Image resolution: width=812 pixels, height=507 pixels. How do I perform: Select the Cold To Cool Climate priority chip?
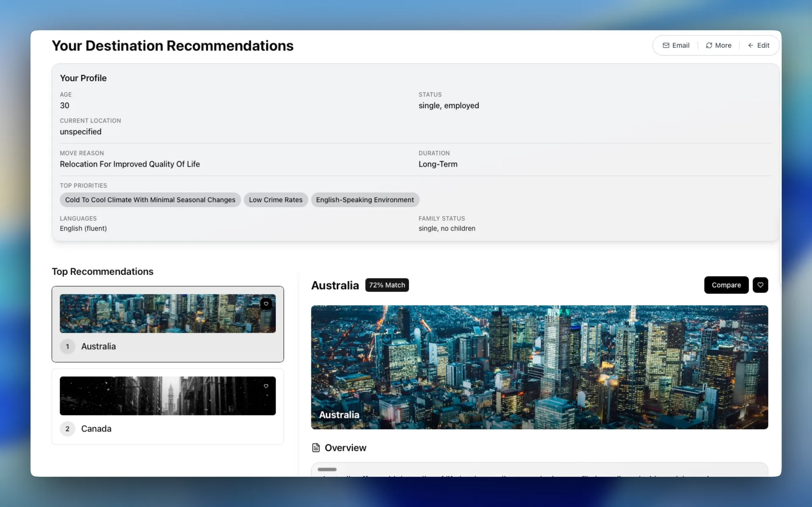[150, 200]
